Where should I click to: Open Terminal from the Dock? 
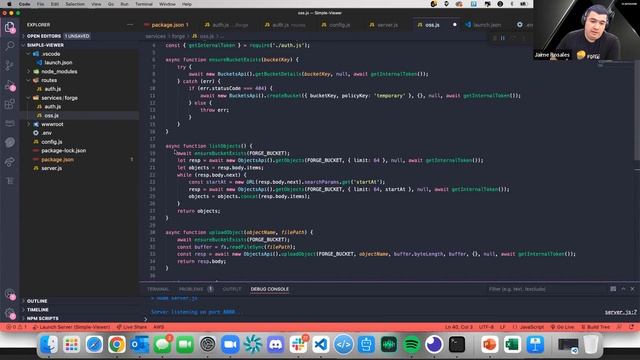click(x=457, y=344)
